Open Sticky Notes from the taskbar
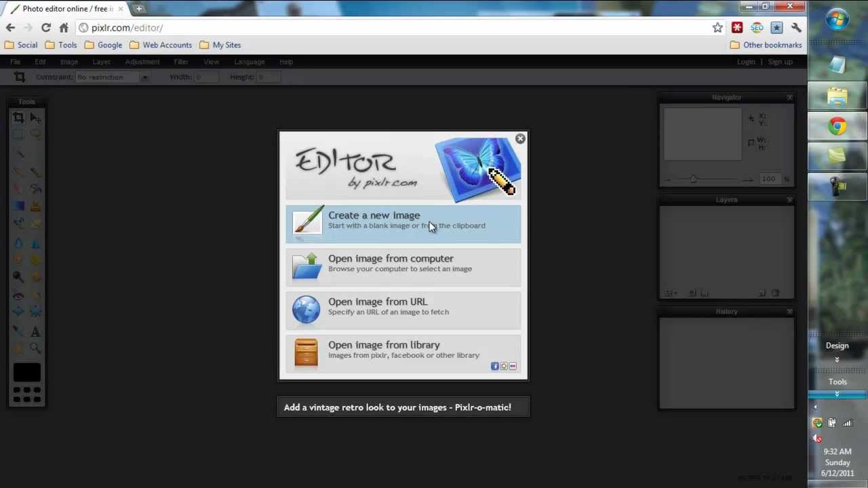This screenshot has width=868, height=488. pos(837,157)
